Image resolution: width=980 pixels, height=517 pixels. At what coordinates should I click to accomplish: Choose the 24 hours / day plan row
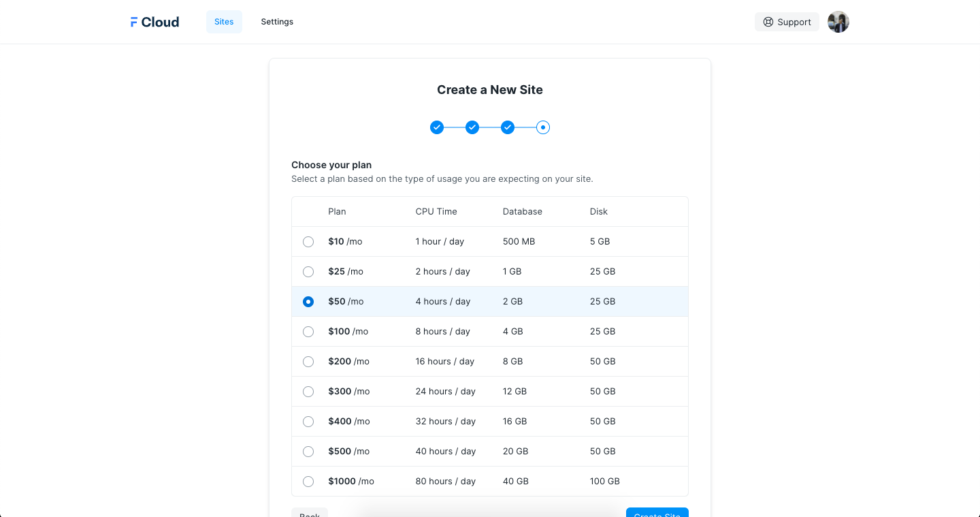[445, 392]
